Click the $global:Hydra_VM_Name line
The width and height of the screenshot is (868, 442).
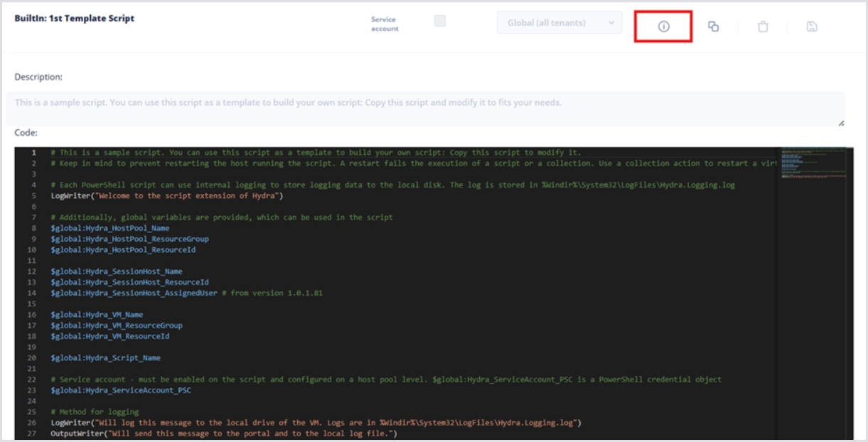click(x=97, y=314)
